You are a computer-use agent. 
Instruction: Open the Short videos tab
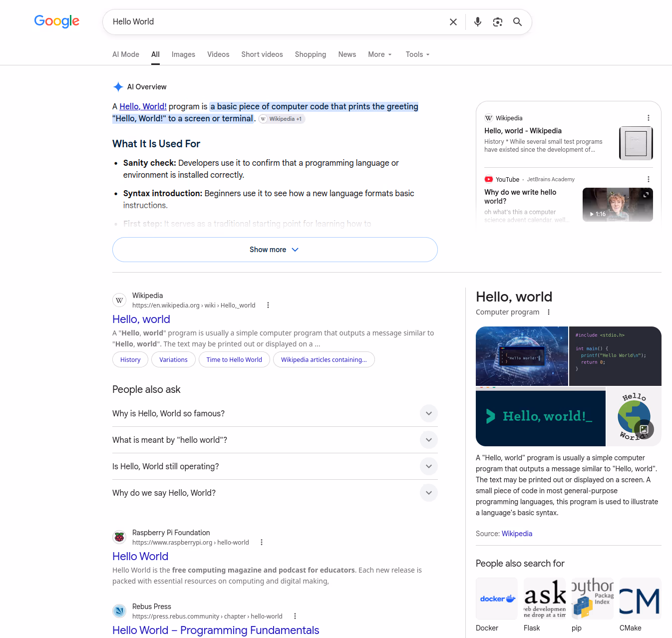[x=262, y=54]
